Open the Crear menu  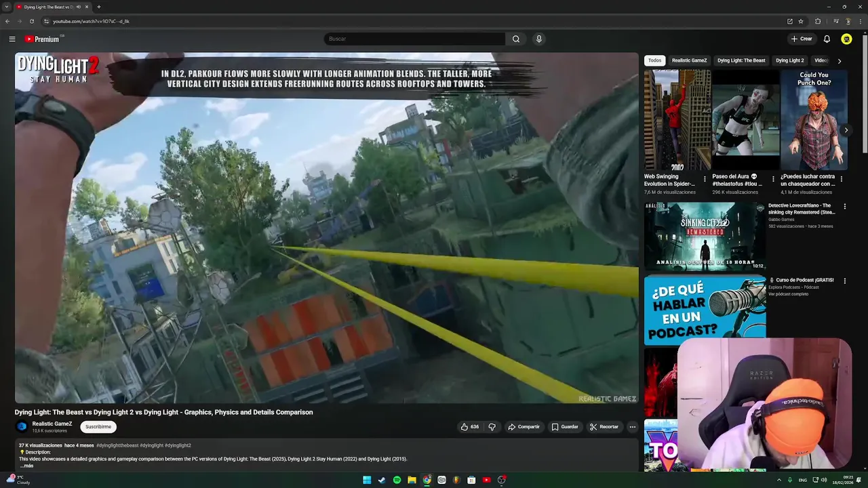tap(801, 39)
